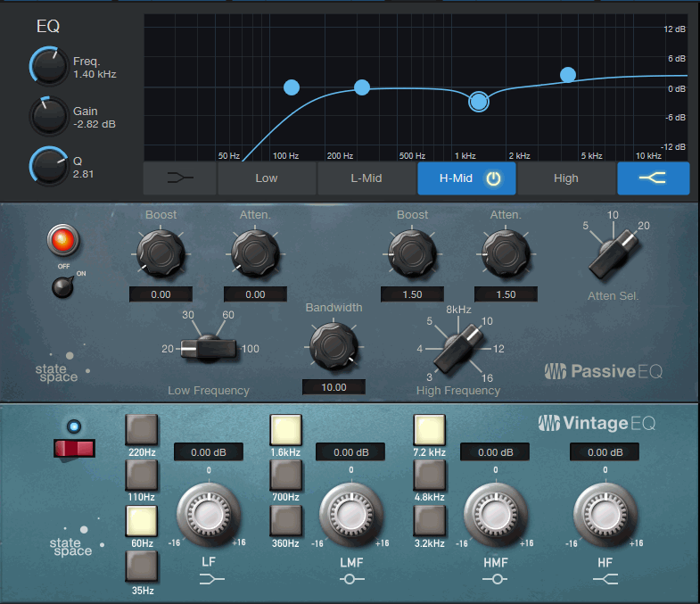This screenshot has width=700, height=604.
Task: Click the Vintage EQ blue indicator LED
Action: click(x=74, y=426)
